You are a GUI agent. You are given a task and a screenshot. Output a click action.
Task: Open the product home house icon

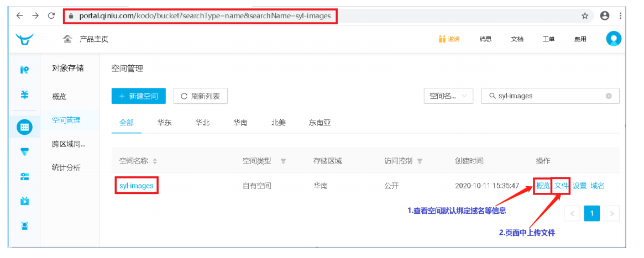pos(68,39)
